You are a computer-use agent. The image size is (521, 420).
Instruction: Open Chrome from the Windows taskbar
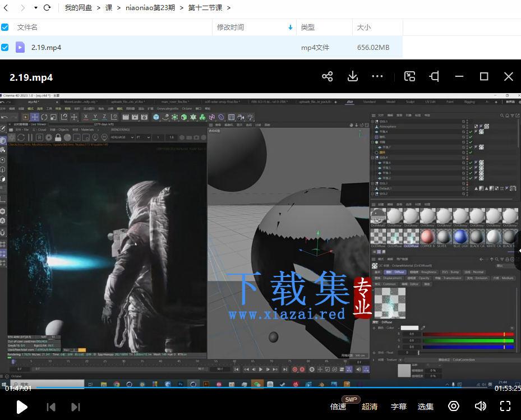(x=117, y=384)
